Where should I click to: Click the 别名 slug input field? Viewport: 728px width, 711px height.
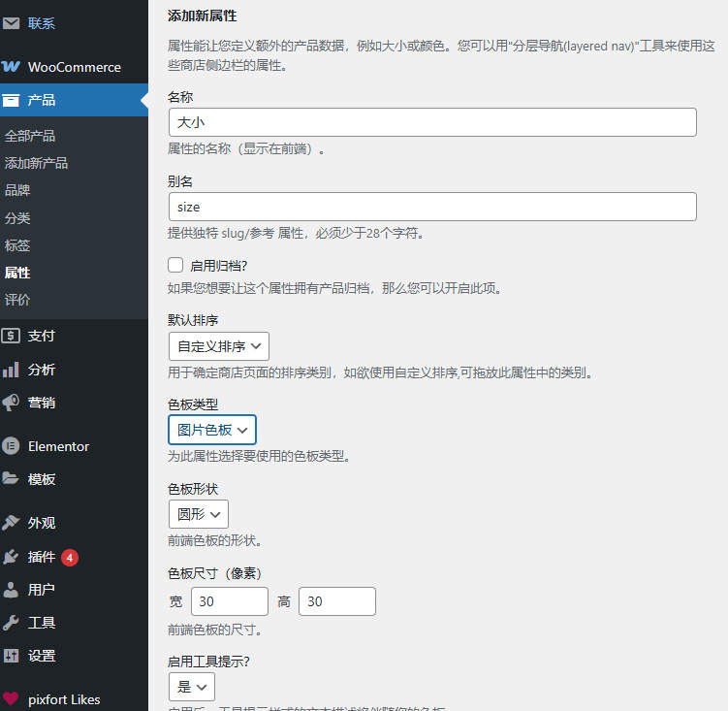tap(432, 207)
